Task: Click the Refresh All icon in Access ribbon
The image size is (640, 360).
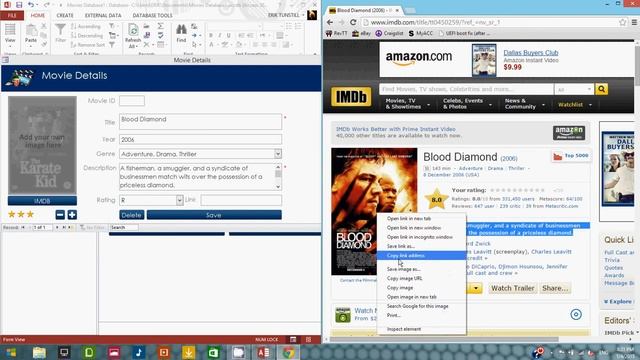Action: tap(133, 30)
